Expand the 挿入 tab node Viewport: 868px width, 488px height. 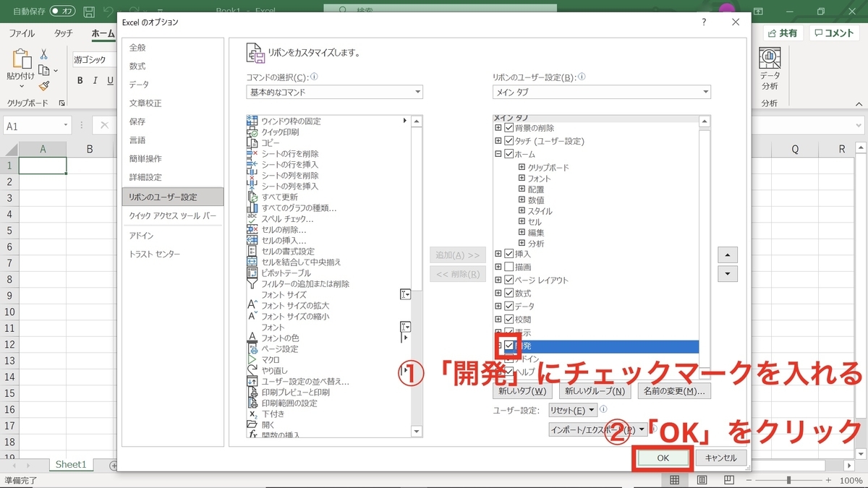click(x=498, y=254)
